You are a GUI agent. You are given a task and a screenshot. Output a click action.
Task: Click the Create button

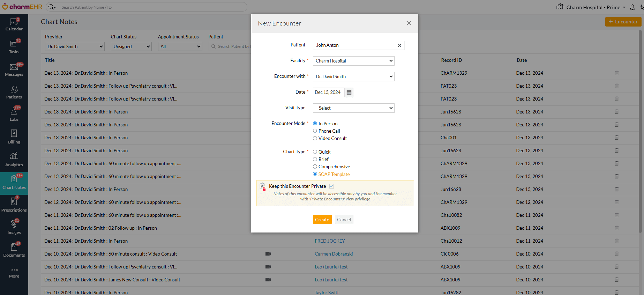(x=322, y=220)
